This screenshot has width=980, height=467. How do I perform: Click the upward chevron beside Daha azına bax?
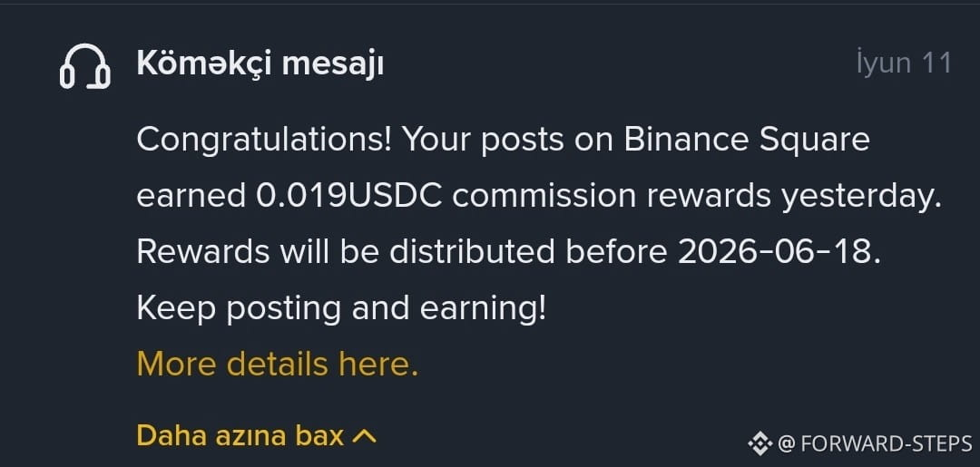coord(365,436)
